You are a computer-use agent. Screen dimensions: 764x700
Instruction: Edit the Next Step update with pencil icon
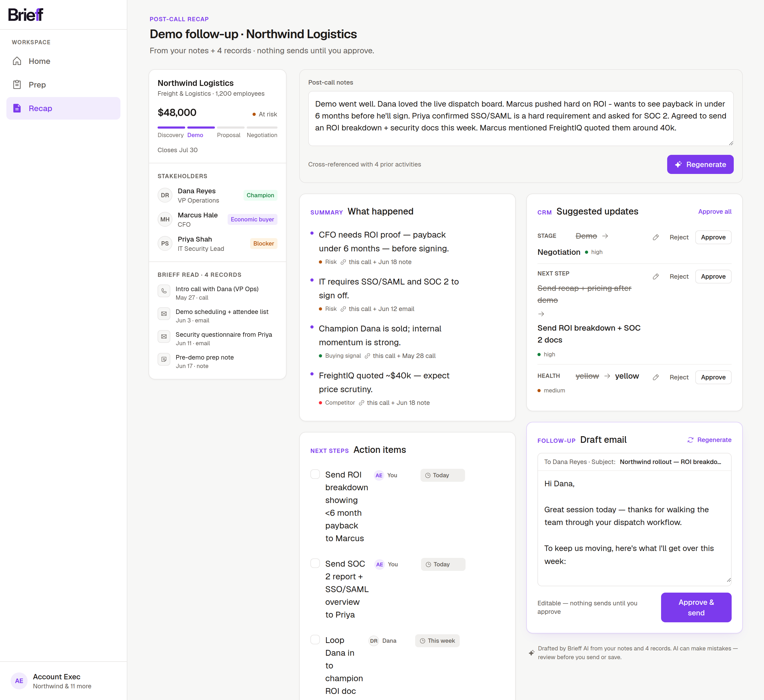click(656, 277)
